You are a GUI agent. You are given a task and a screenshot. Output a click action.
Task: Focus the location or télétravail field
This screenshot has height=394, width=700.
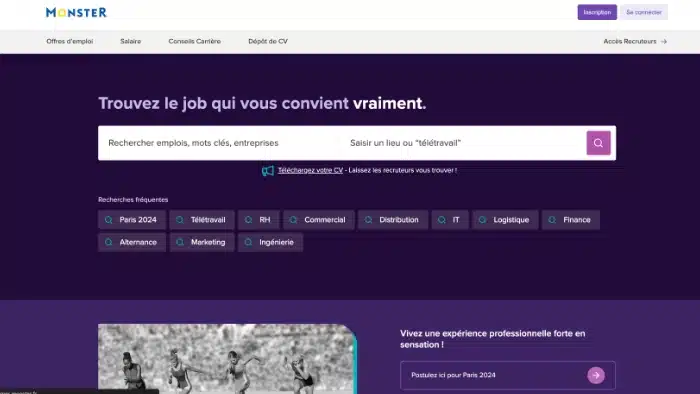[x=463, y=143]
